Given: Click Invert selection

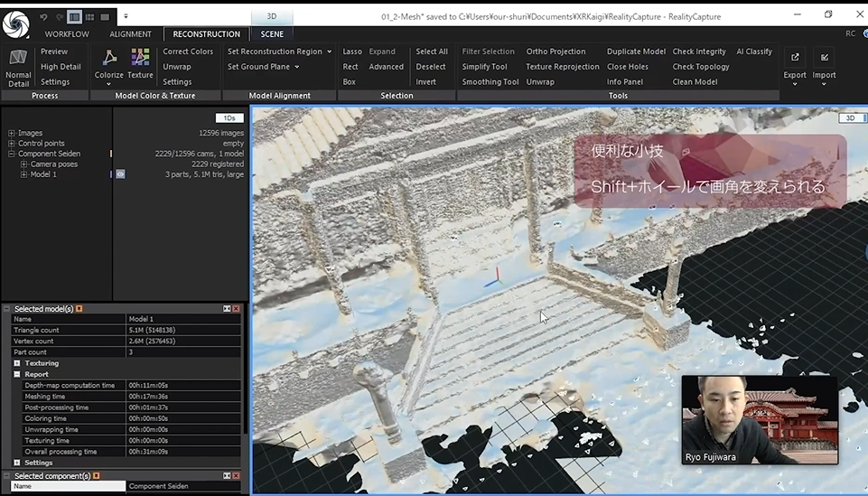Looking at the screenshot, I should click(425, 81).
